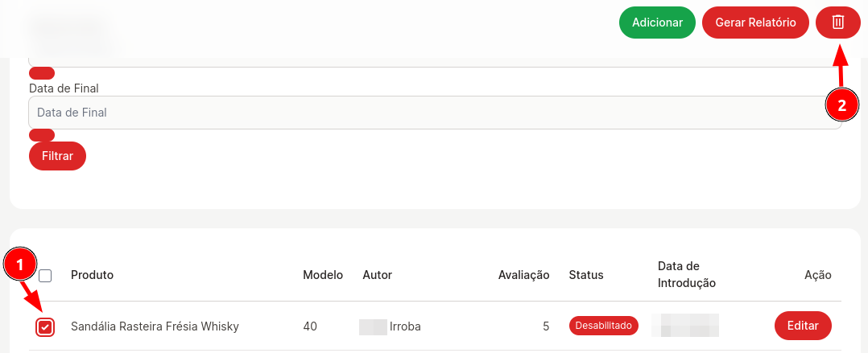Sort by the Modelo column header
This screenshot has height=353, width=868.
[323, 275]
